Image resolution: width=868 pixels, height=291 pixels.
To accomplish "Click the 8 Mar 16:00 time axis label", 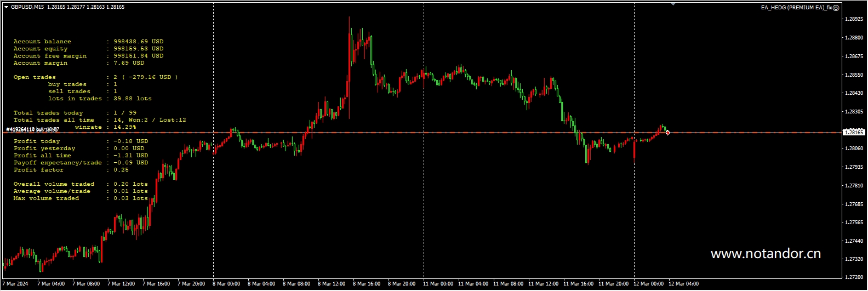I will [367, 284].
